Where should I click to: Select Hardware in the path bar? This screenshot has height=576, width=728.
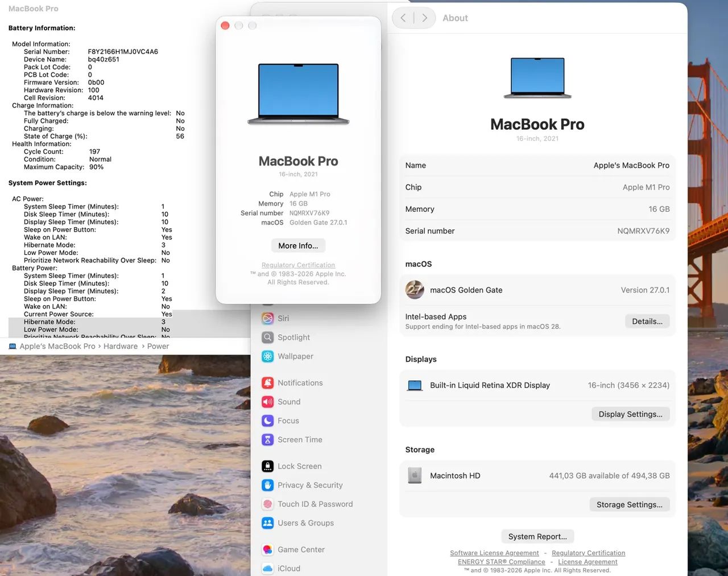121,346
